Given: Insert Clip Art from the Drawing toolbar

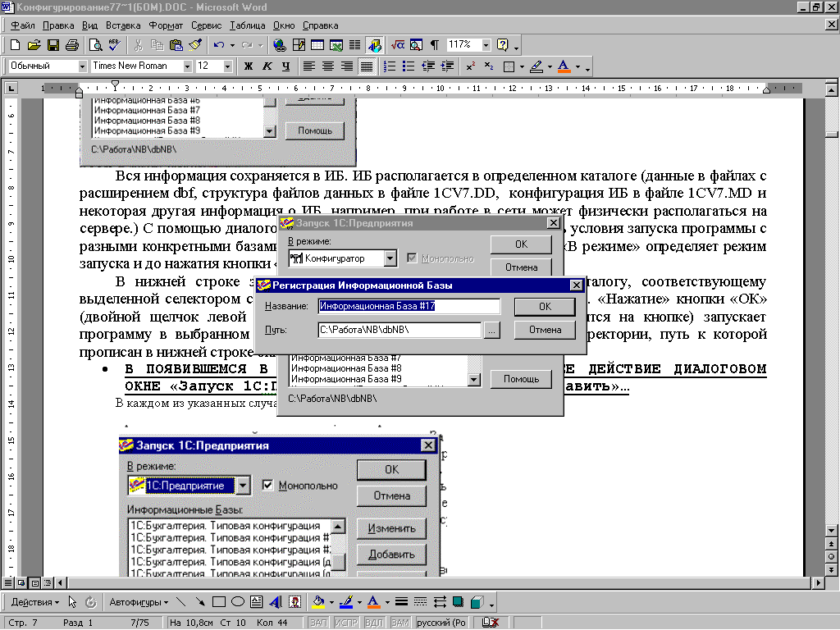Looking at the screenshot, I should tap(294, 602).
